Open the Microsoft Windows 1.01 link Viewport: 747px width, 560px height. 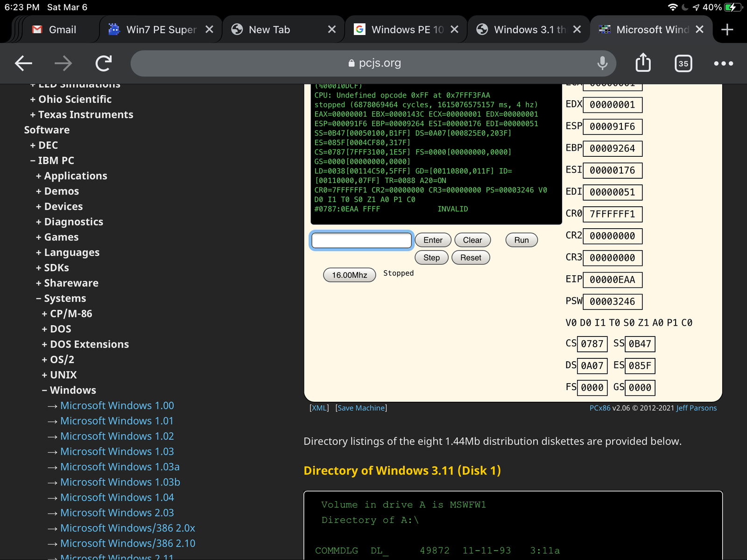(x=117, y=421)
